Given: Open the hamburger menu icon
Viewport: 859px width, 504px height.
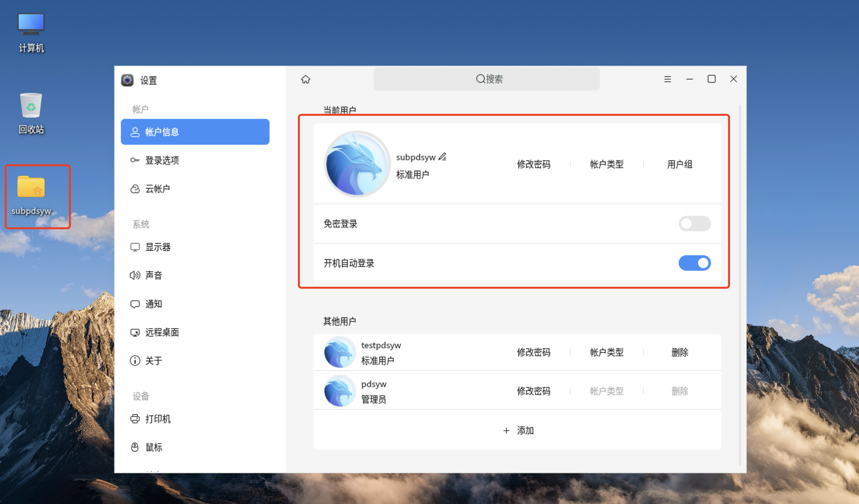Looking at the screenshot, I should coord(667,79).
